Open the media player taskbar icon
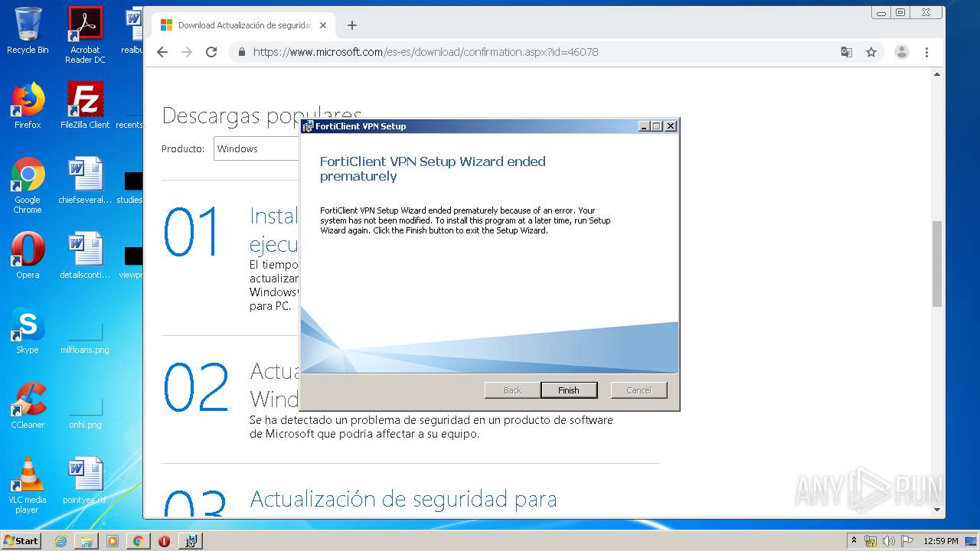Screen dimensions: 980x551 point(113,541)
